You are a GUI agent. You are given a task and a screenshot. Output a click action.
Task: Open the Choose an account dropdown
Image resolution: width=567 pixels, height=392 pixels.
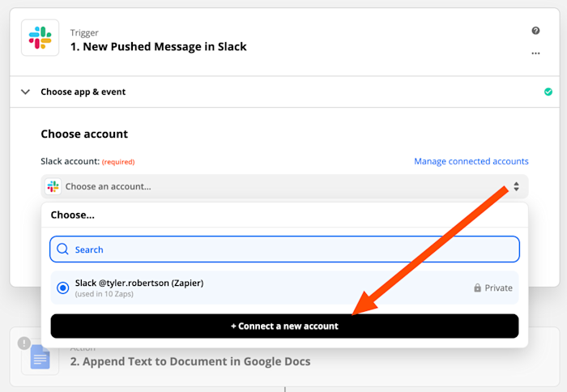coord(284,186)
